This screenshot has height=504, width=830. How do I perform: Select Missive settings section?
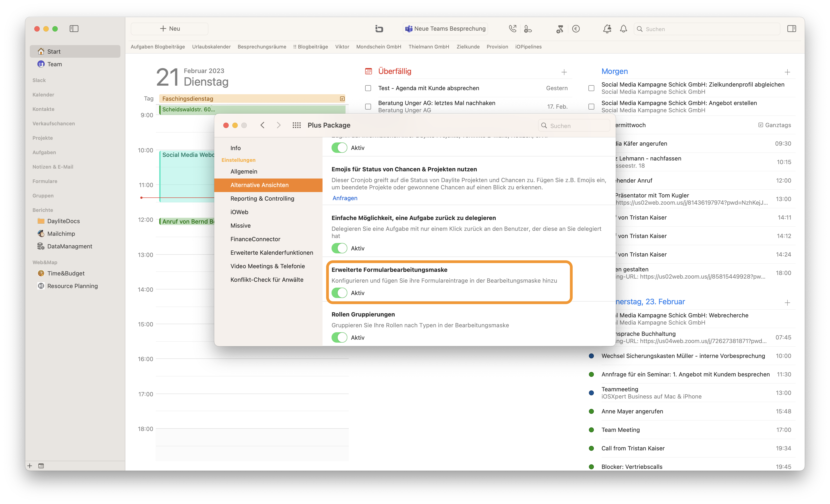pos(268,225)
